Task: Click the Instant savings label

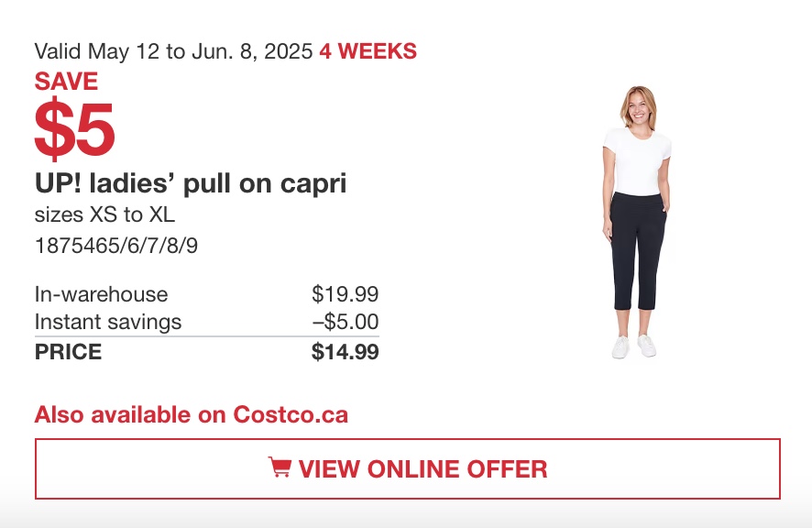Action: point(108,322)
